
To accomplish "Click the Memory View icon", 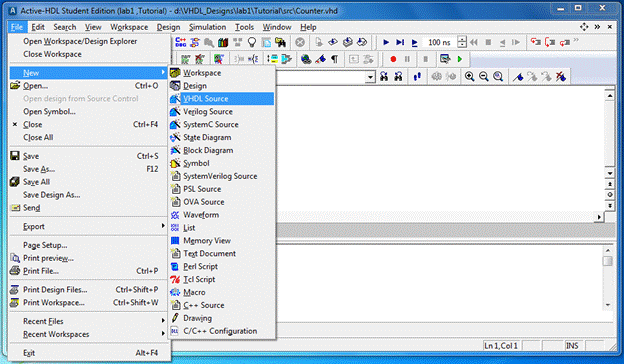I will click(175, 241).
